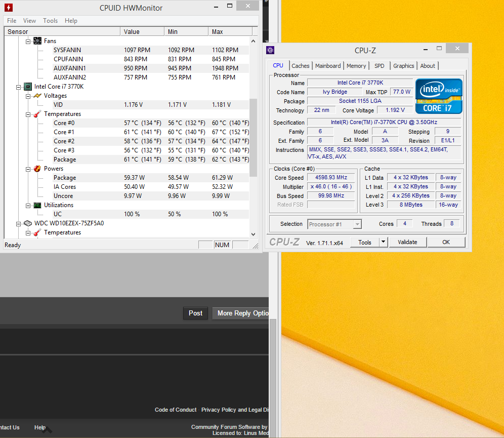The height and width of the screenshot is (438, 504).
Task: Click the OK button in CPU-Z
Action: tap(446, 242)
